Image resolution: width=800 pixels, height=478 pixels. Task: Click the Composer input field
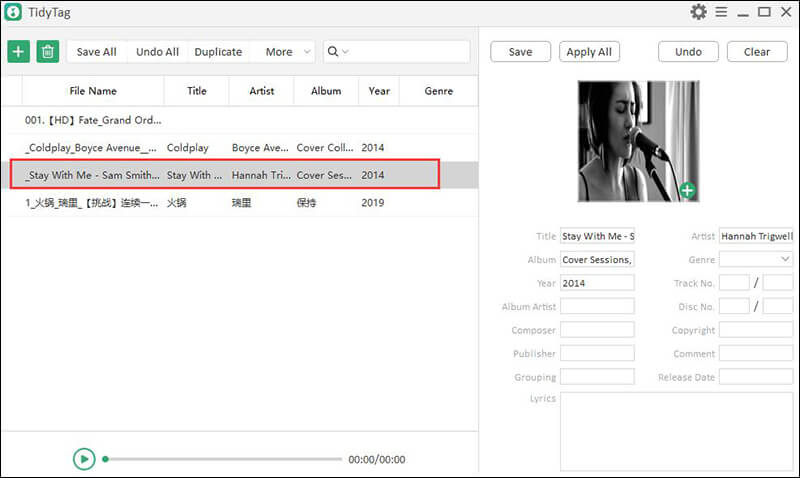click(x=597, y=330)
